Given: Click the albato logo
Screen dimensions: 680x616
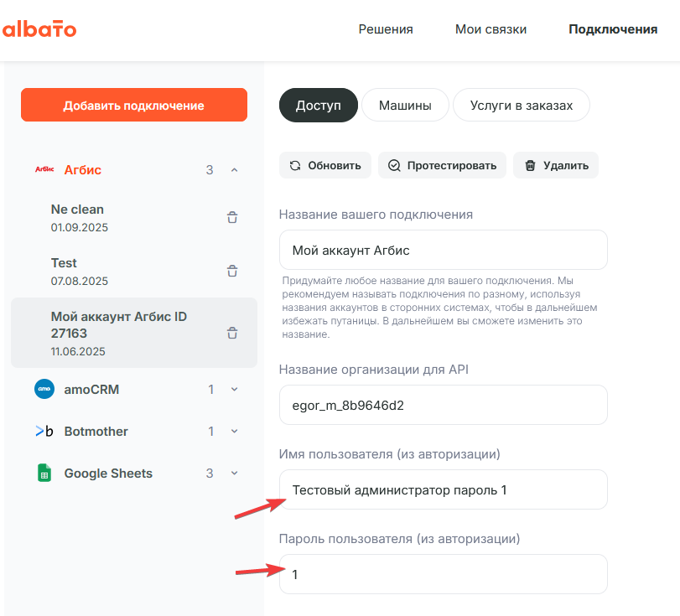Looking at the screenshot, I should tap(39, 29).
